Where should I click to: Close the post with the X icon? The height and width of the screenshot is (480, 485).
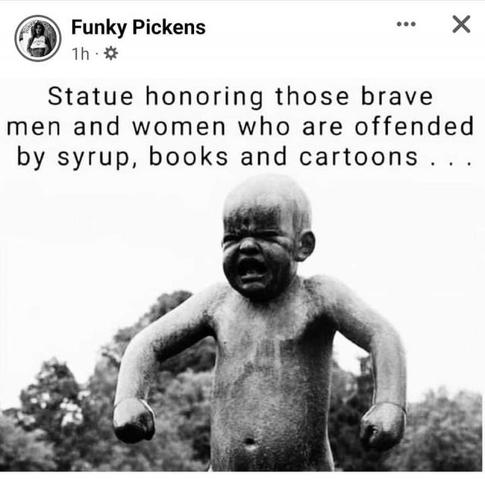pos(461,24)
